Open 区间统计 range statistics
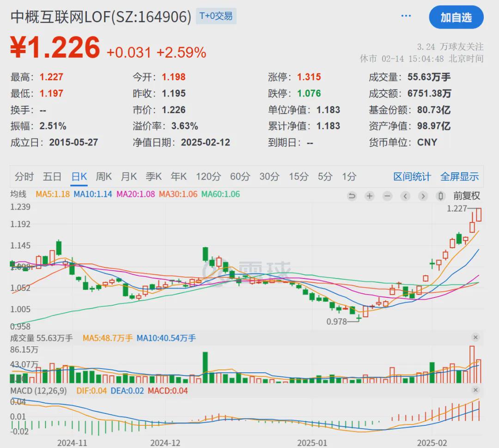Image resolution: width=499 pixels, height=448 pixels. point(412,176)
